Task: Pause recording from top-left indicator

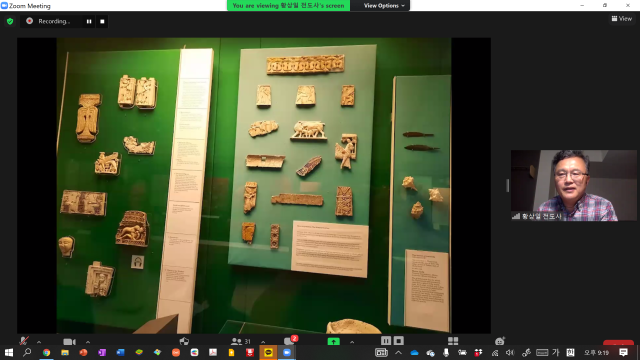Action: (x=89, y=21)
